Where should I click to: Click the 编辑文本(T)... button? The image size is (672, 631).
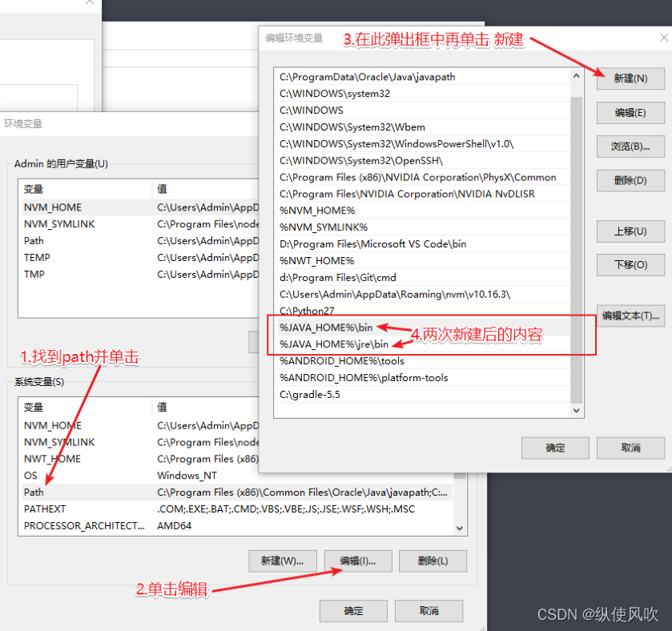(x=630, y=315)
